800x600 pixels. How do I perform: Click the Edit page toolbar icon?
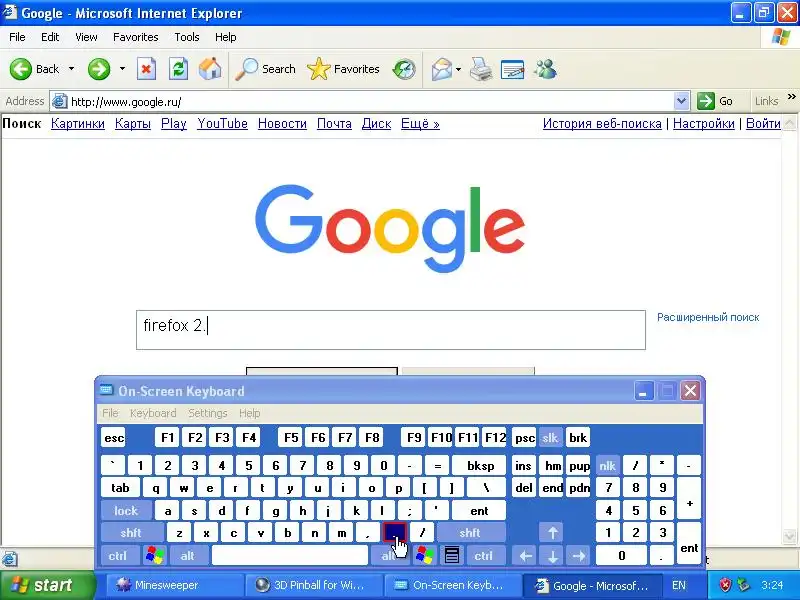[513, 69]
